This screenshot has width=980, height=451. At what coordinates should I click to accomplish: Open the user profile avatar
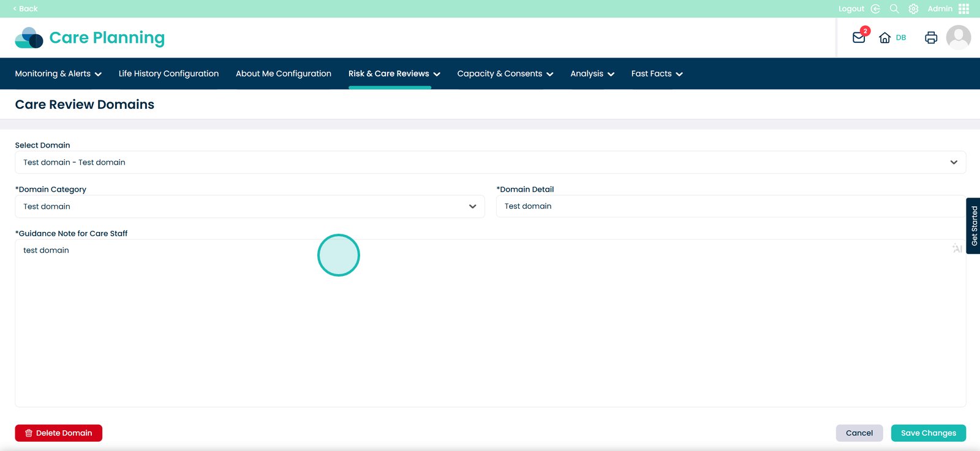[x=958, y=37]
